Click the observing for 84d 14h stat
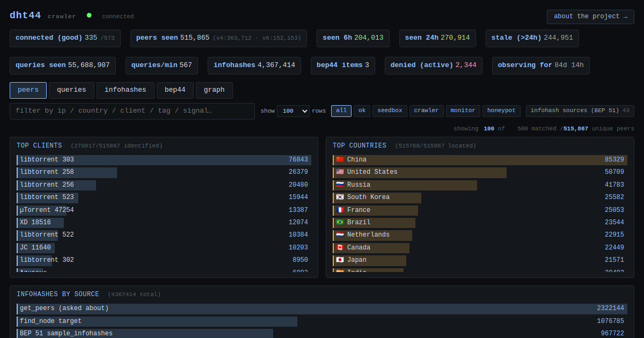This screenshot has height=338, width=644. (541, 65)
